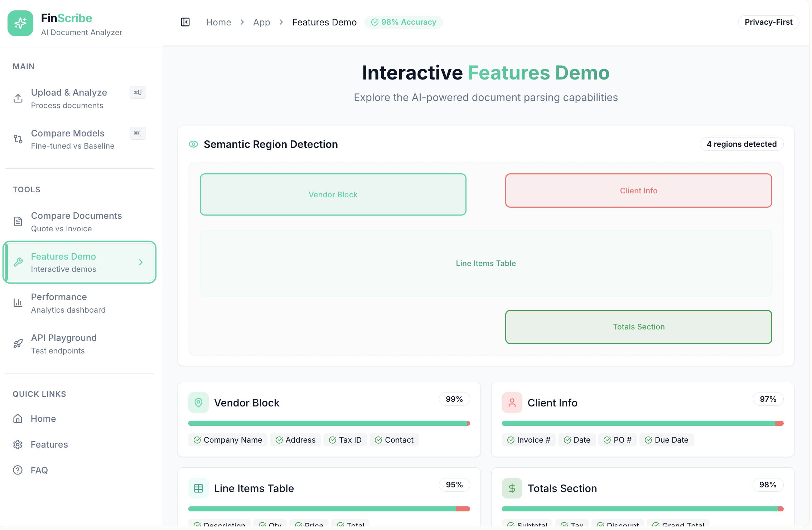Click the Client Info accuracy progress bar

(x=642, y=423)
